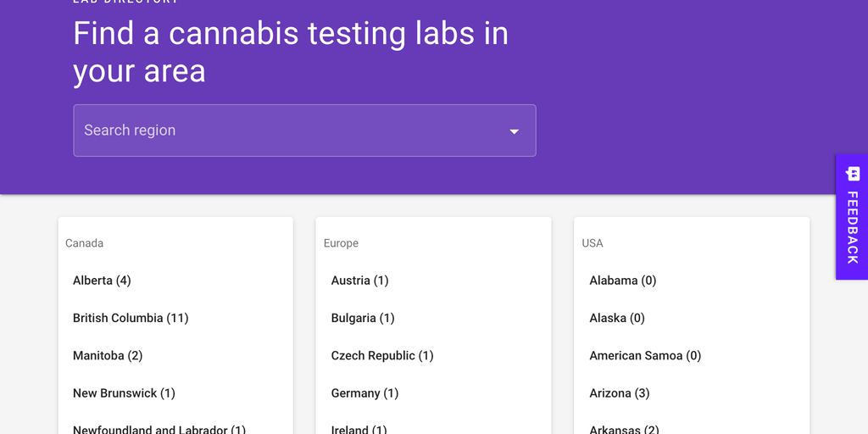Open Alaska (0) region
The height and width of the screenshot is (434, 868).
point(617,318)
